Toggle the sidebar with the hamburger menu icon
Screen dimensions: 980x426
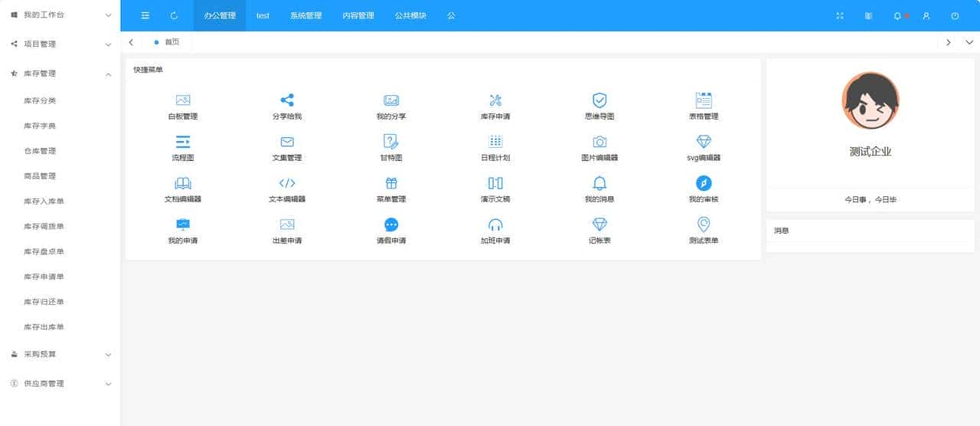pyautogui.click(x=145, y=15)
